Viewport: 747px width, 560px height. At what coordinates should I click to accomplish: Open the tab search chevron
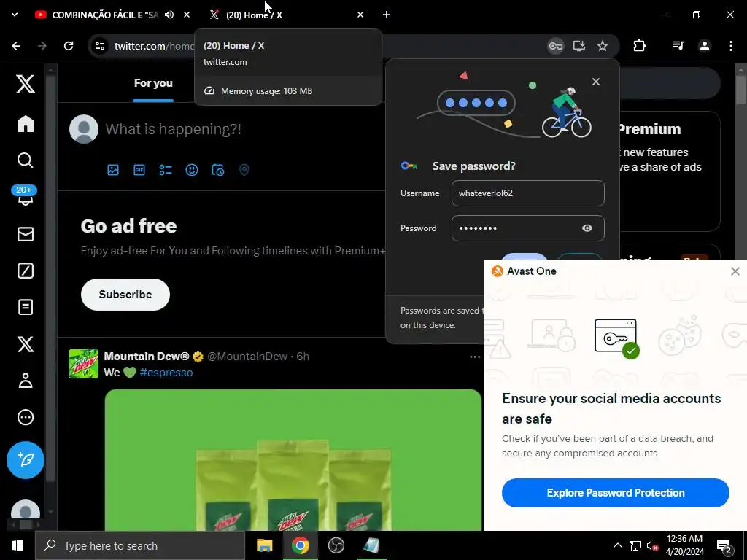tap(15, 15)
